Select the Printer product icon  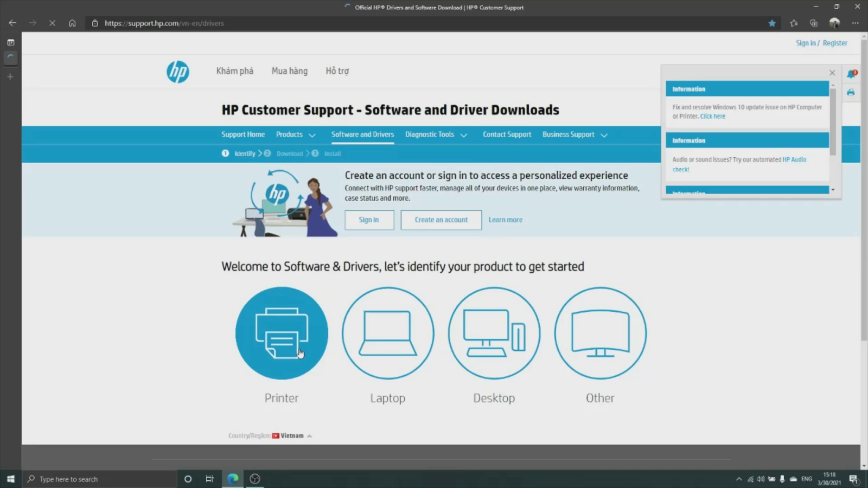coord(282,333)
